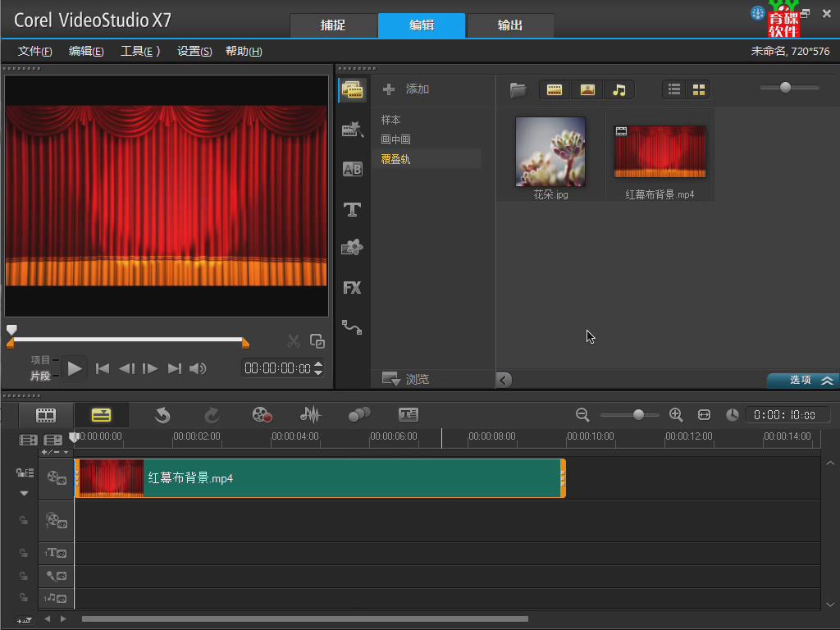Open the 设置 menu
Viewport: 840px width, 630px height.
point(194,52)
